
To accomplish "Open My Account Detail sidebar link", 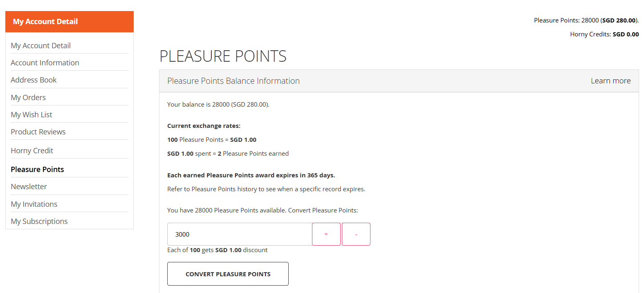I will [40, 46].
